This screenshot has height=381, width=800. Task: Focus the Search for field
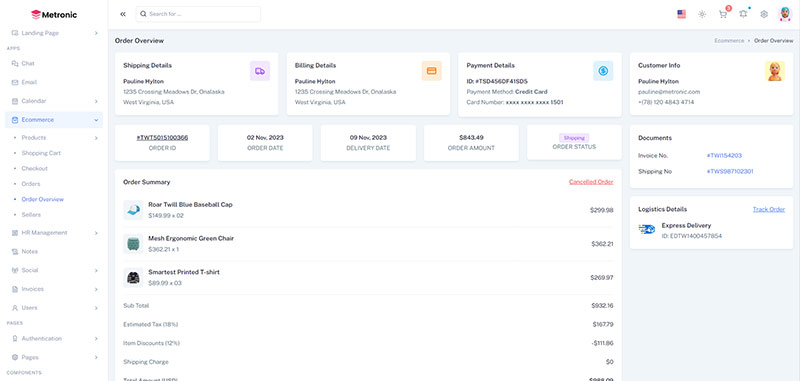198,14
